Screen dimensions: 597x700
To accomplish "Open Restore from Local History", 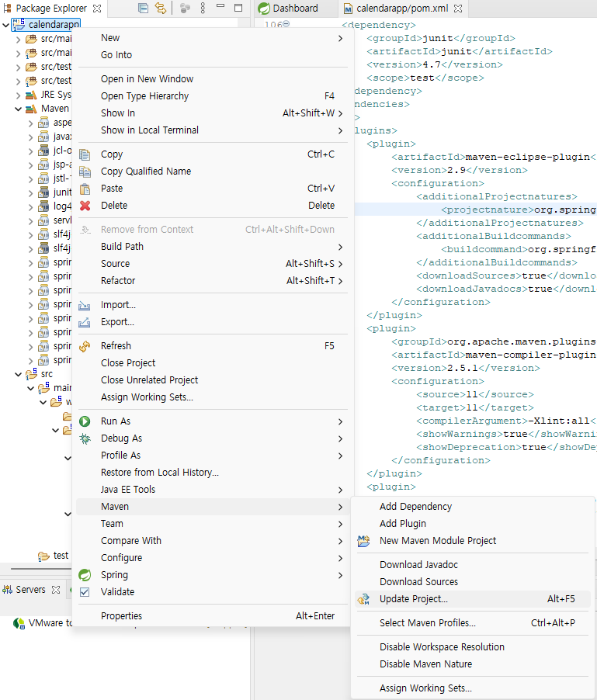I will click(x=212, y=473).
